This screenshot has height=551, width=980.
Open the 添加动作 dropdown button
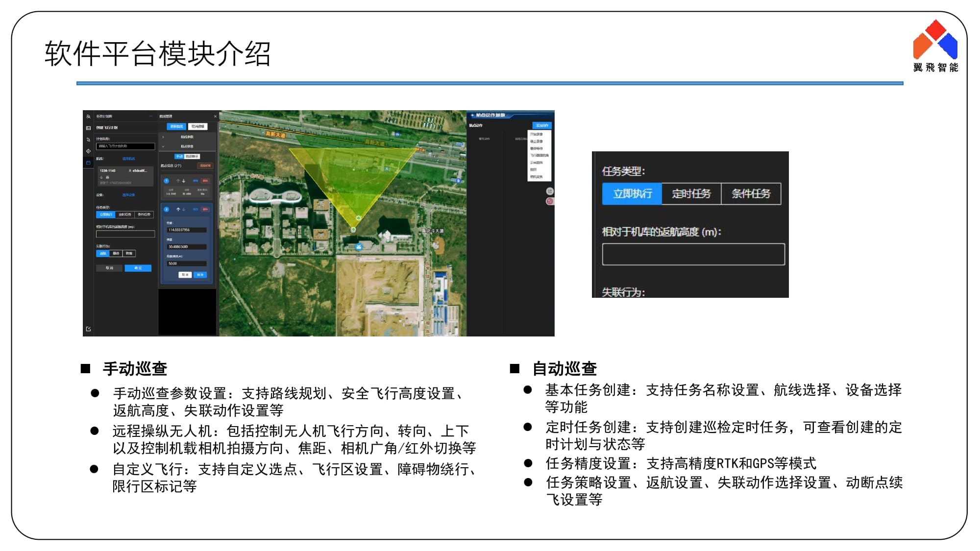542,126
